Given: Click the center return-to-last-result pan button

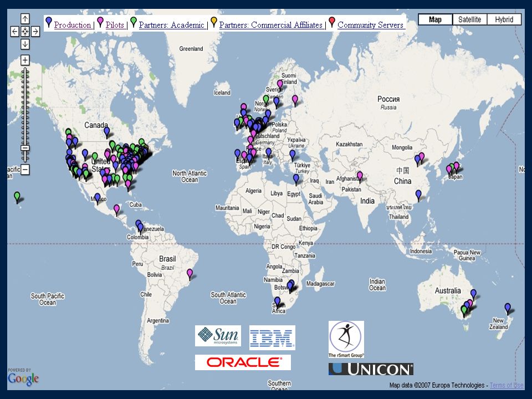Looking at the screenshot, I should (x=25, y=32).
